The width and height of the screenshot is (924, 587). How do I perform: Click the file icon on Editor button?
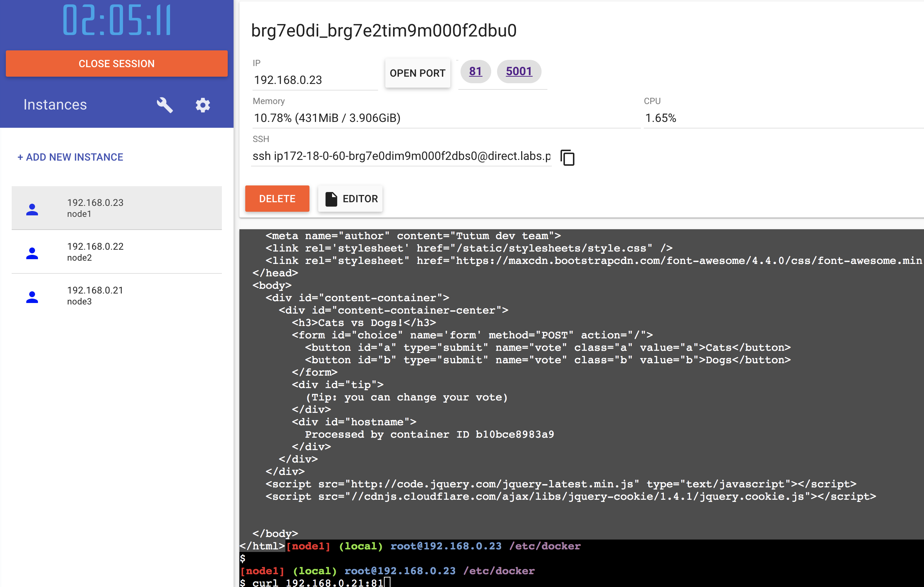tap(331, 199)
